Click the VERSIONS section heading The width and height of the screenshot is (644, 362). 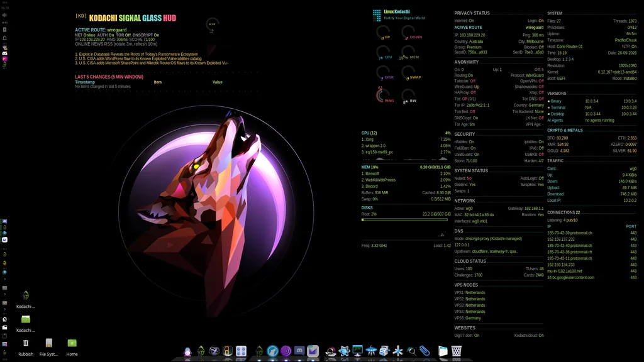click(557, 93)
